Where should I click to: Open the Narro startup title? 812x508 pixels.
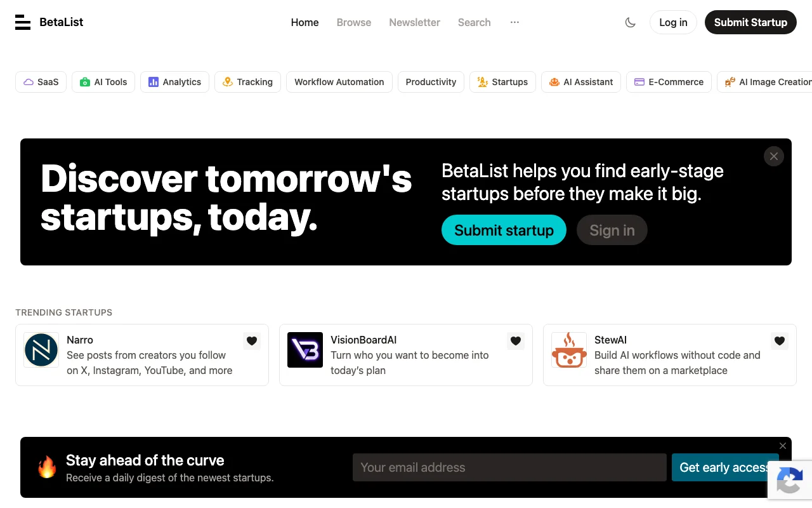click(80, 340)
